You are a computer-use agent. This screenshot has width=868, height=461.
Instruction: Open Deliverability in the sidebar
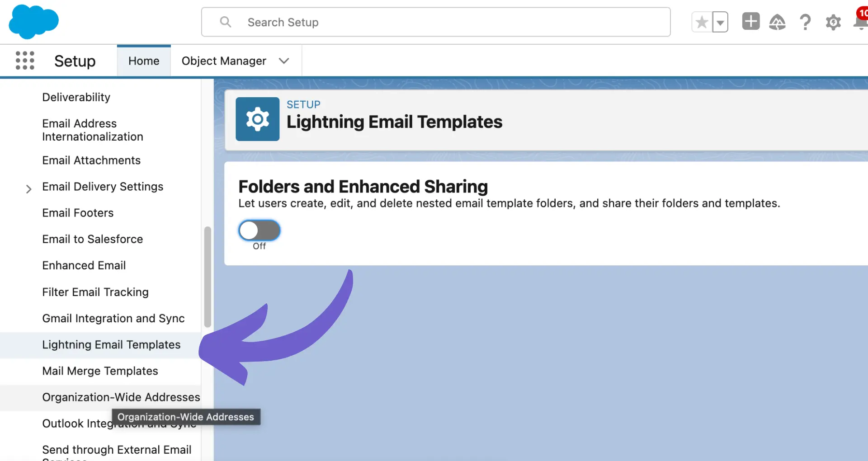pyautogui.click(x=76, y=97)
